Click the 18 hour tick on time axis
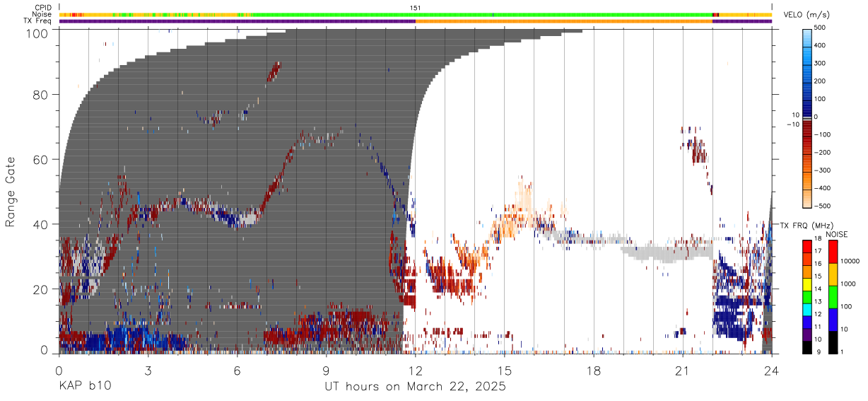Viewport: 868px width, 401px height. 594,370
